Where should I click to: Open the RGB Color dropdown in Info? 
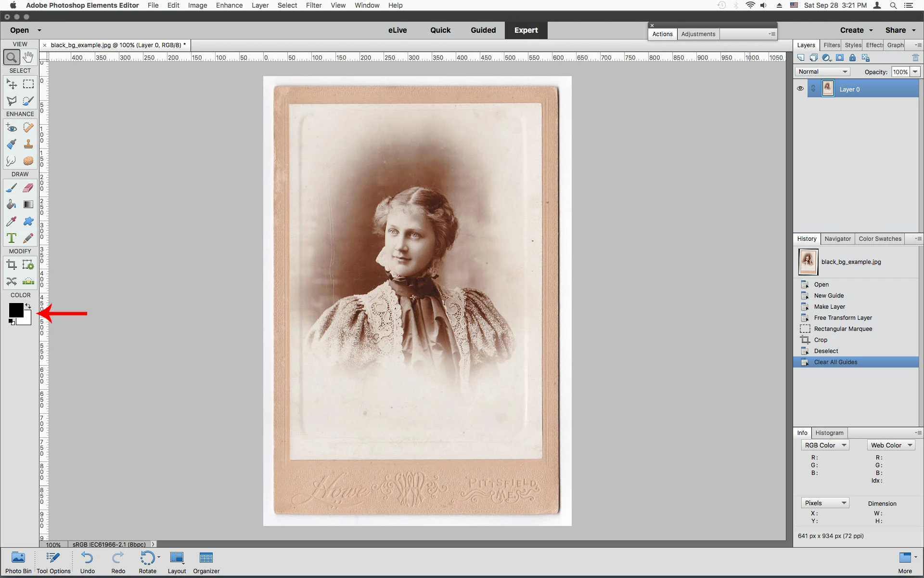(825, 446)
